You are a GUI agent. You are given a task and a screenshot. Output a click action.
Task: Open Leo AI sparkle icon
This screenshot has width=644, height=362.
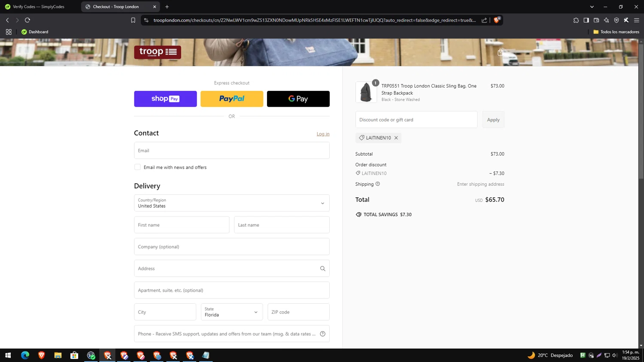coord(606,20)
